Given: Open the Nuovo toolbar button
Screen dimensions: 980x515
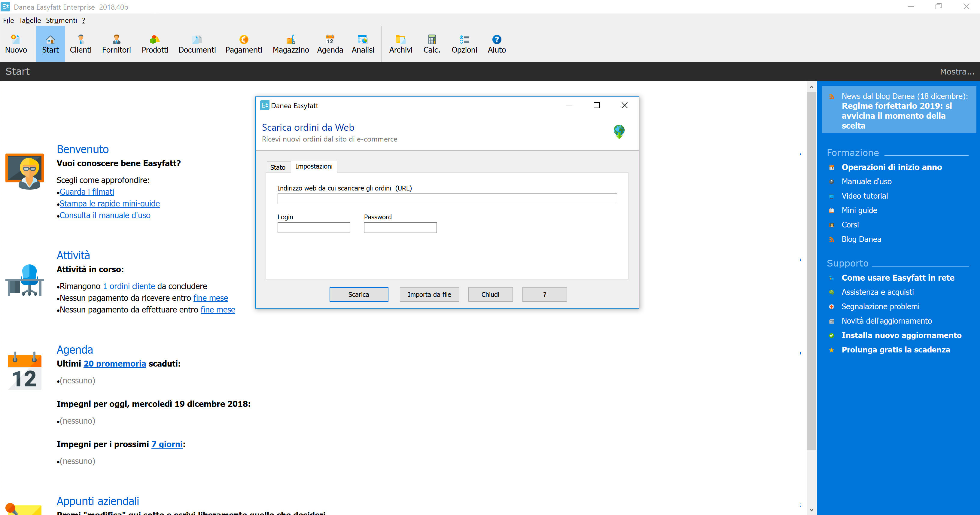Looking at the screenshot, I should coord(16,44).
